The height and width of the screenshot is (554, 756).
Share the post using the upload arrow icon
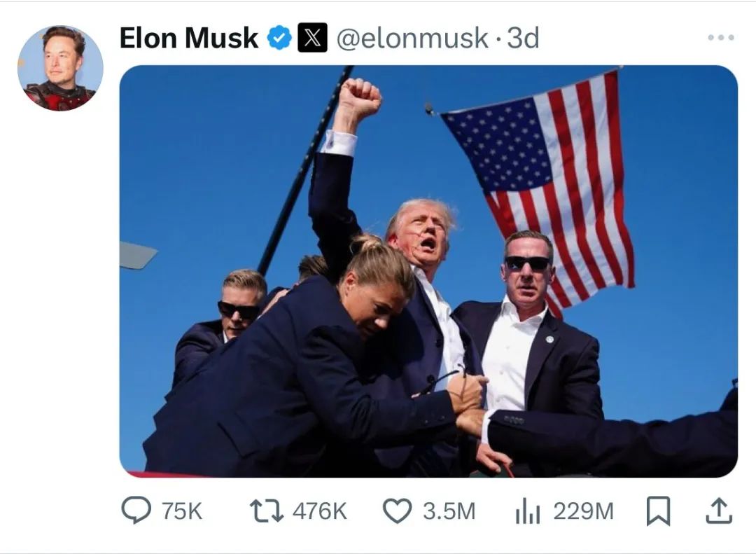pos(719,511)
